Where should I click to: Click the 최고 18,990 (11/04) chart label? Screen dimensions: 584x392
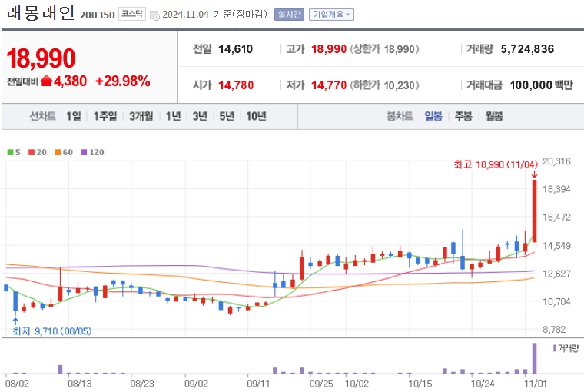click(496, 164)
